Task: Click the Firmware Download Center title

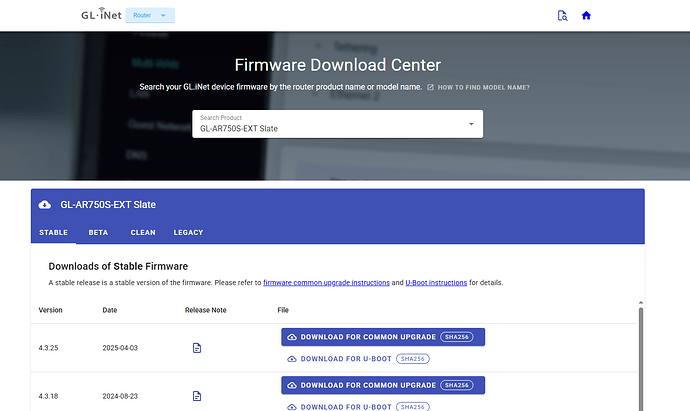Action: point(338,65)
